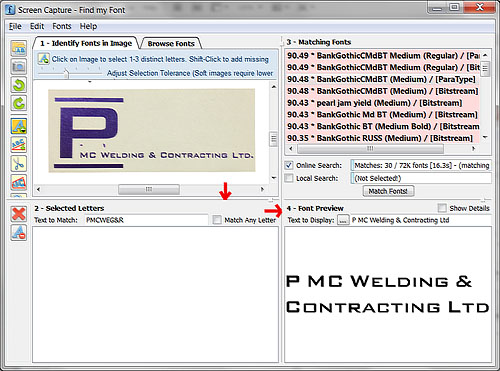
Task: Rotate image clockwise with green arrow icon
Action: point(19,103)
